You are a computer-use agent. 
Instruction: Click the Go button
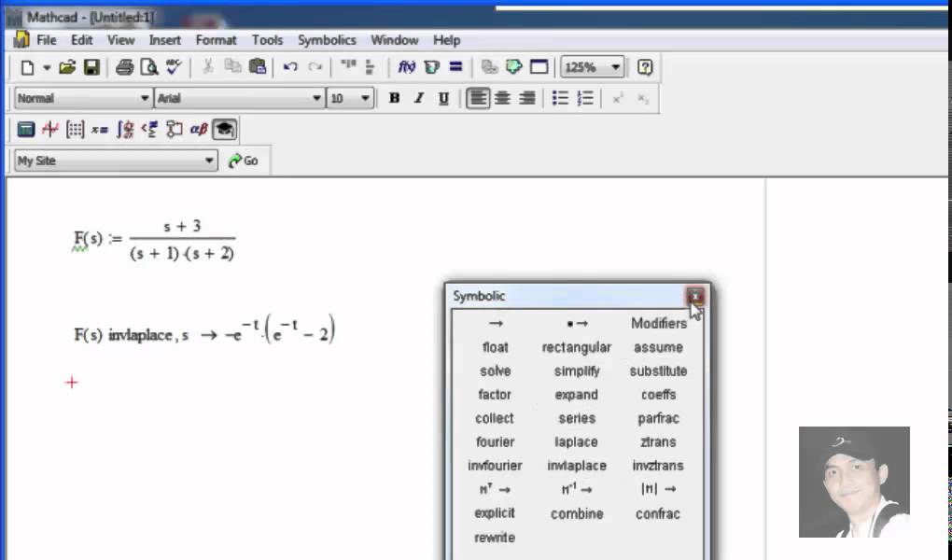(243, 161)
